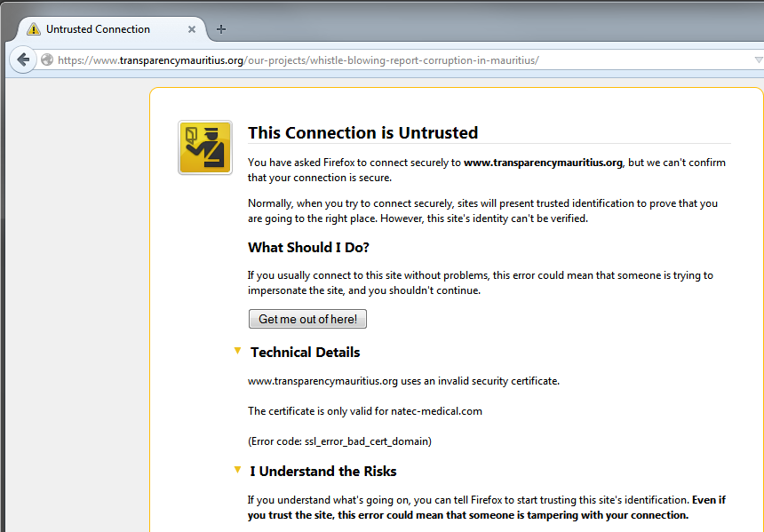This screenshot has width=764, height=532.
Task: Close the Untrusted Connection tab
Action: pyautogui.click(x=192, y=29)
